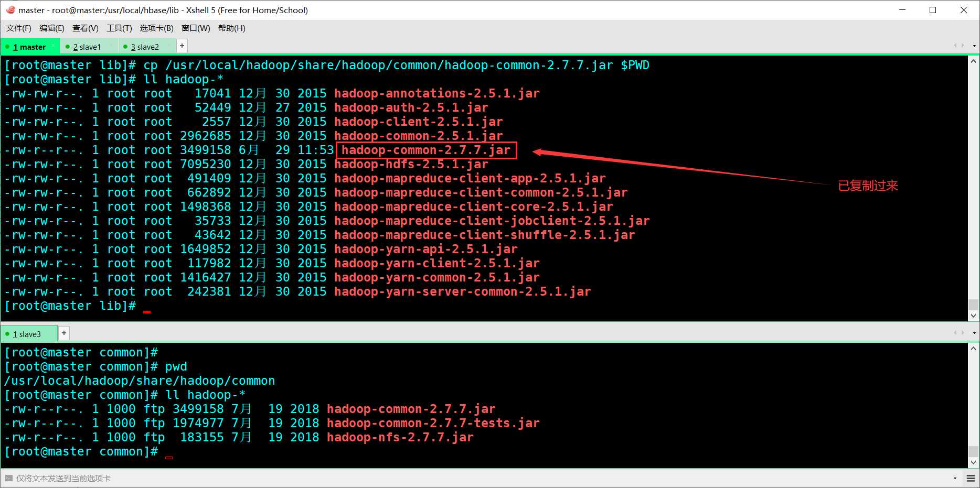Image resolution: width=980 pixels, height=488 pixels.
Task: Click lower pane previous-tab scroll arrow
Action: click(955, 333)
